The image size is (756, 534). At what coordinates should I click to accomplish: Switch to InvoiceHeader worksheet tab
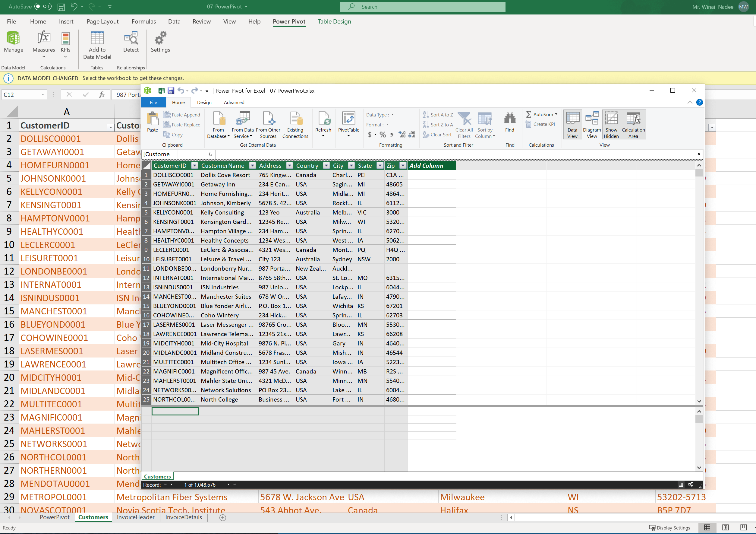coord(135,517)
